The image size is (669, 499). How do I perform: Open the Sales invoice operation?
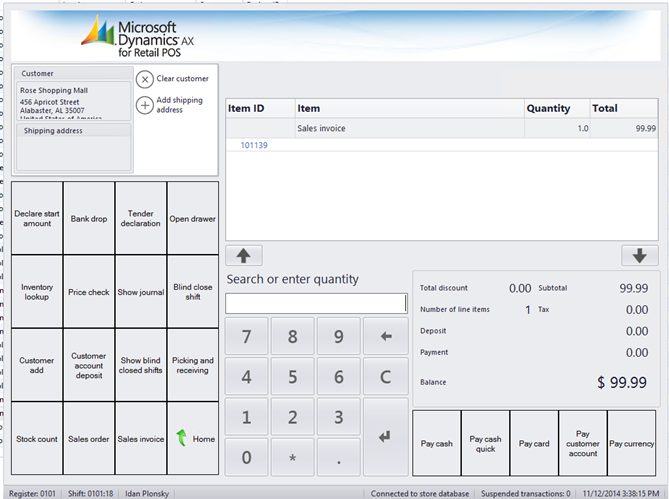[141, 439]
